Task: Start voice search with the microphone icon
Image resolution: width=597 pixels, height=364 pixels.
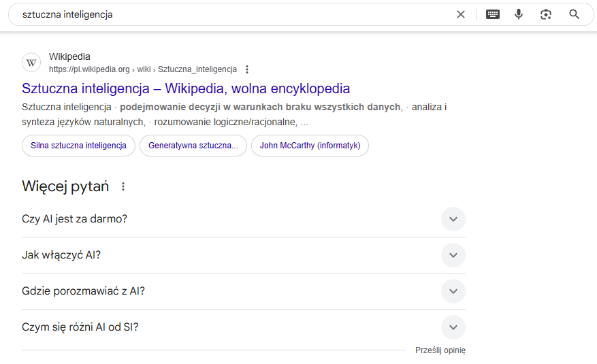Action: point(519,14)
